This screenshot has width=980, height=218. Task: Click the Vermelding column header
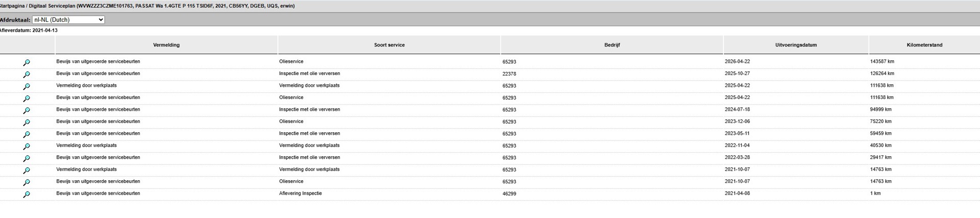point(167,45)
